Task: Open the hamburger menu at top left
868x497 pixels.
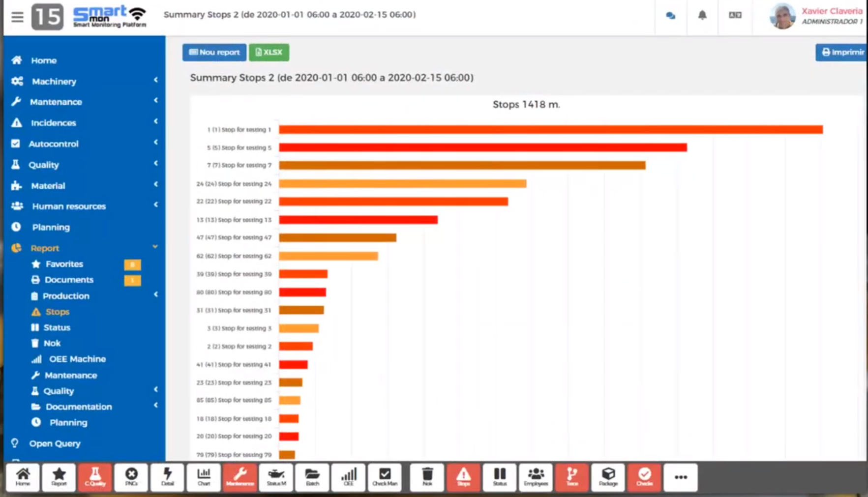Action: pos(17,17)
